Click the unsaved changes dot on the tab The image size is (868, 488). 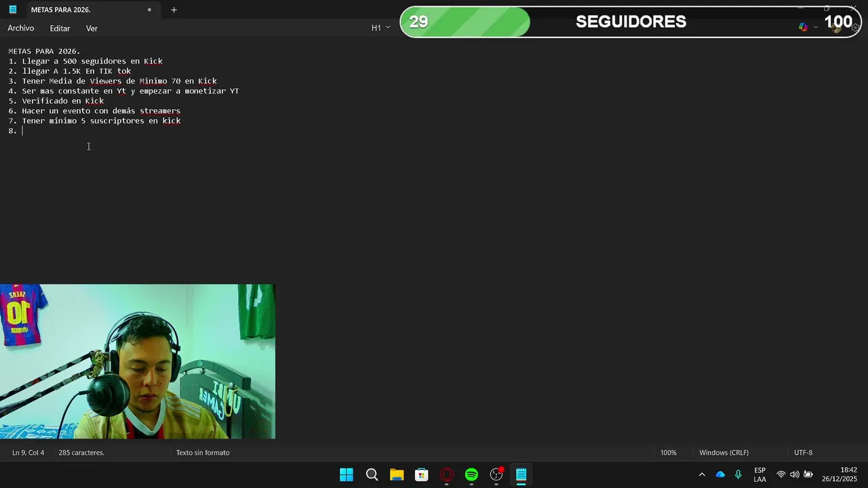[149, 9]
